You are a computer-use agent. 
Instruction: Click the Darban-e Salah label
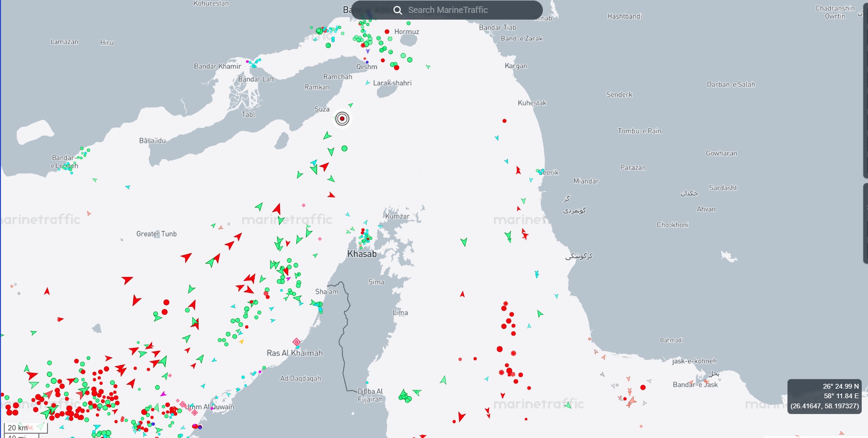731,84
